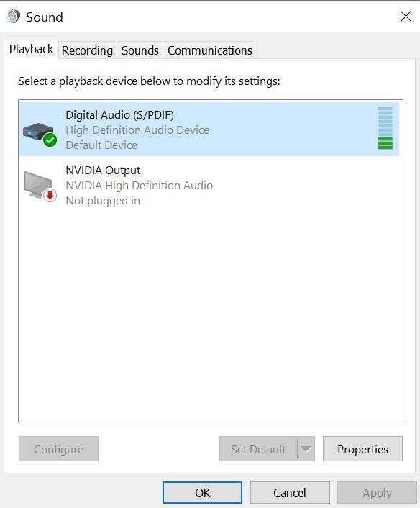Close the Sound dialog window

click(406, 17)
